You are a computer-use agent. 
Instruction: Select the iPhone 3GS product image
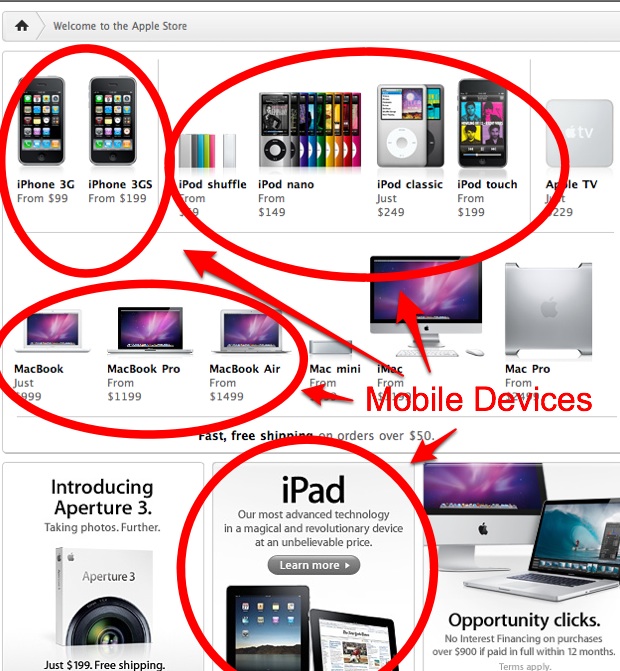pos(113,121)
